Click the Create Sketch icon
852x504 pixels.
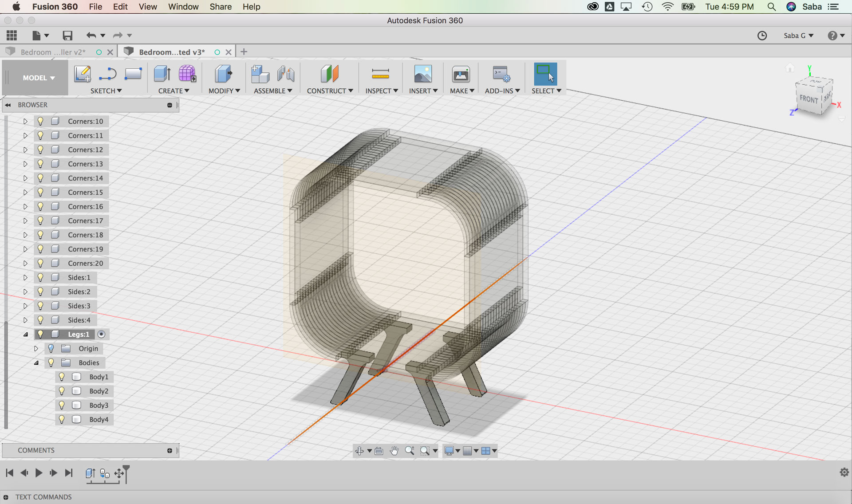click(x=83, y=74)
